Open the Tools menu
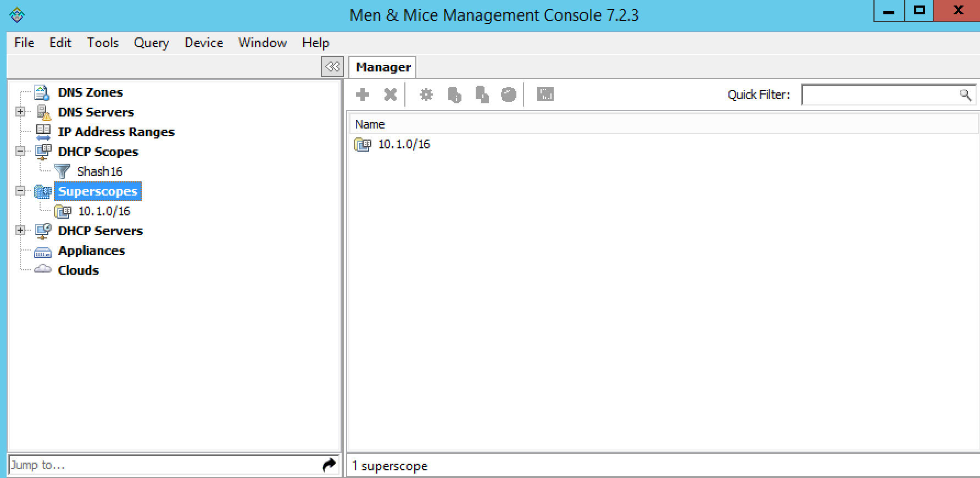 tap(103, 43)
